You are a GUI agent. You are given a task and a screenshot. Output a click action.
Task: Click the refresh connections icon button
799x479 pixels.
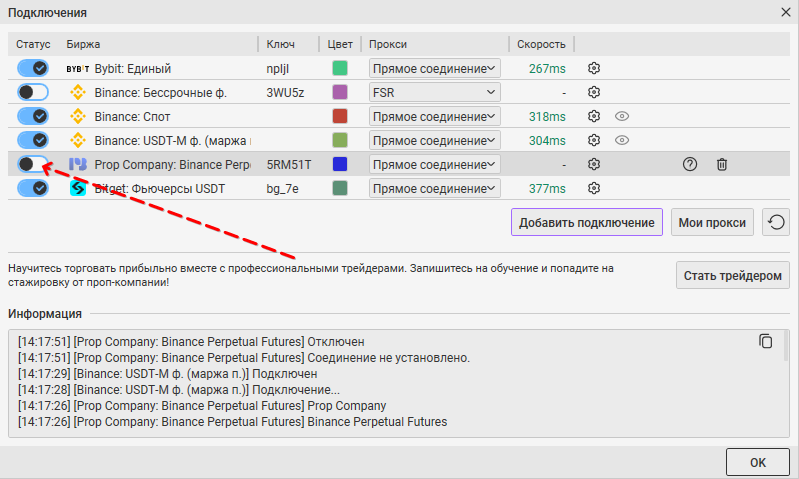coord(776,222)
